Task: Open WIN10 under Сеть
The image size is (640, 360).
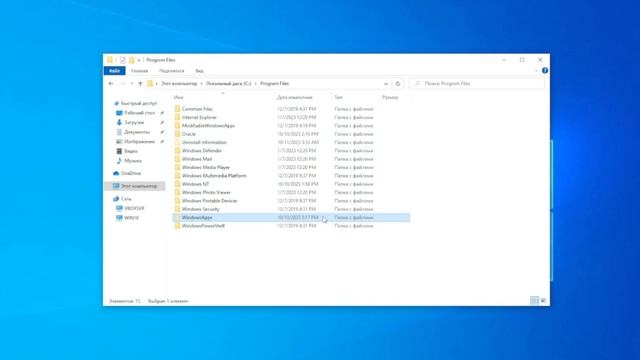Action: coord(131,218)
